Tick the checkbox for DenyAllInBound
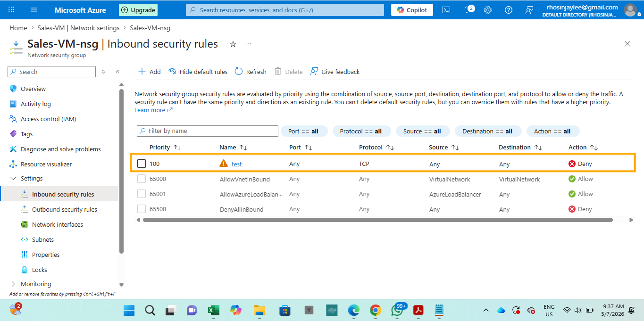Viewport: 644px width, 321px height. [142, 209]
